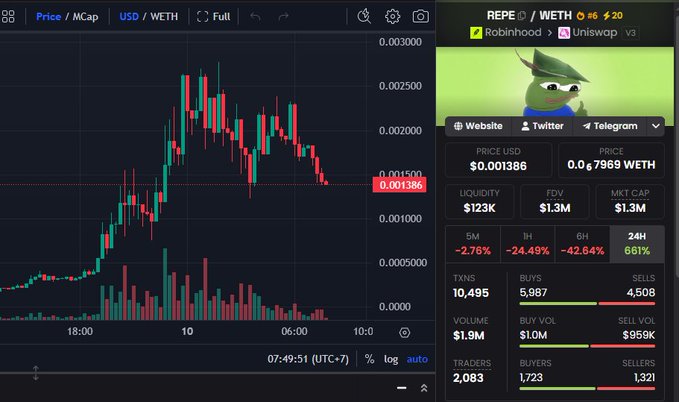Select the 5M timeframe tab
The image size is (679, 402).
pyautogui.click(x=472, y=244)
